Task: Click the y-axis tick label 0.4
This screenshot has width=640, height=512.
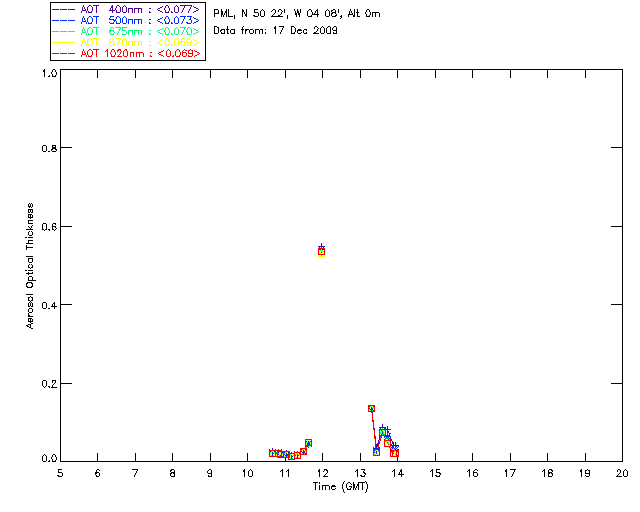Action: click(x=49, y=305)
